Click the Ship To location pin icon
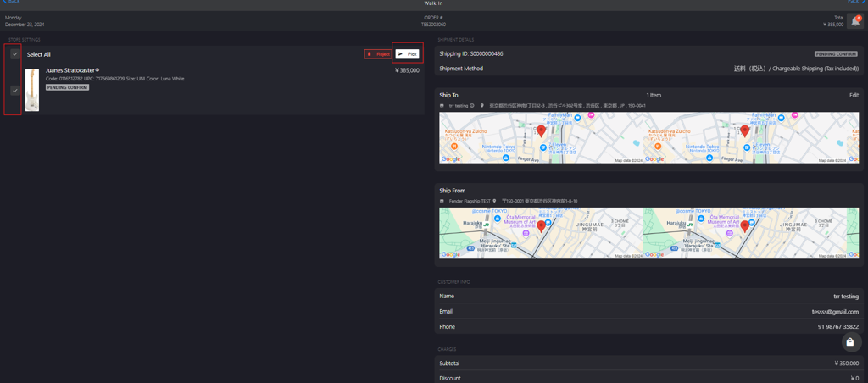Image resolution: width=868 pixels, height=383 pixels. 482,105
